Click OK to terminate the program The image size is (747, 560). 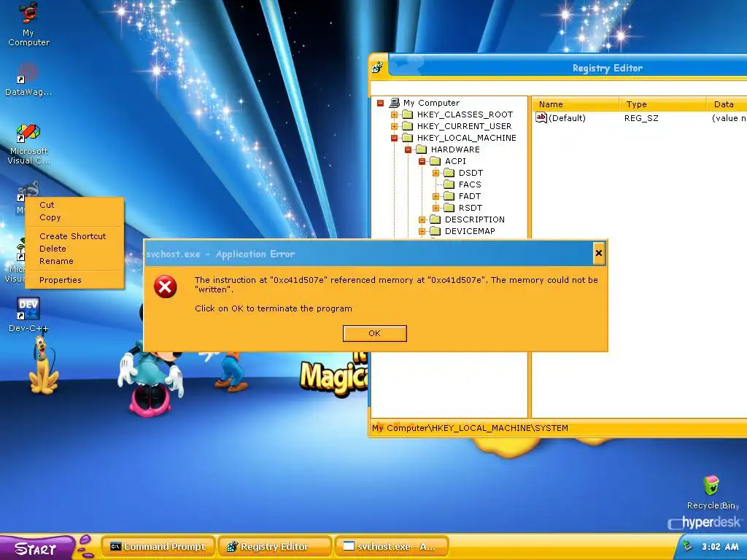pyautogui.click(x=374, y=333)
